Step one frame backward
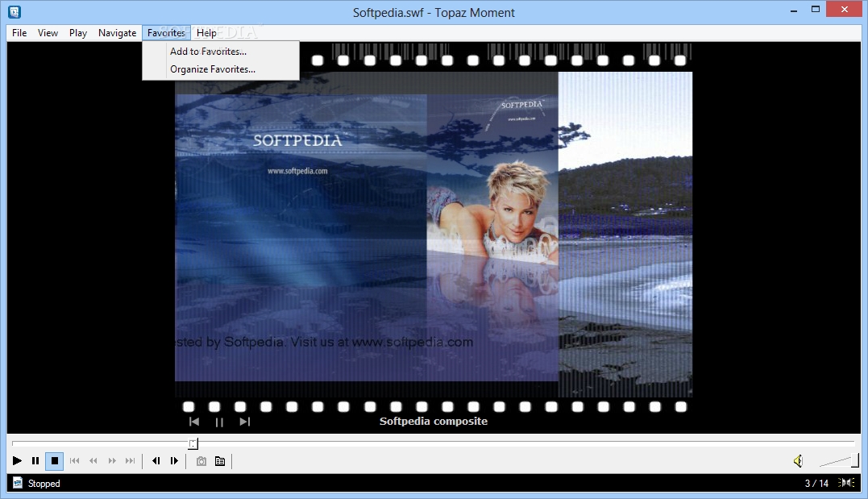Image resolution: width=868 pixels, height=499 pixels. [x=156, y=461]
